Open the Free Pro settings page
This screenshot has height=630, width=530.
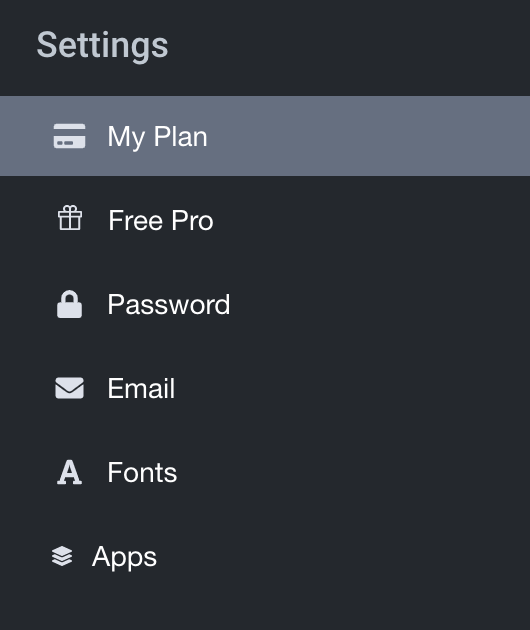[x=265, y=220]
